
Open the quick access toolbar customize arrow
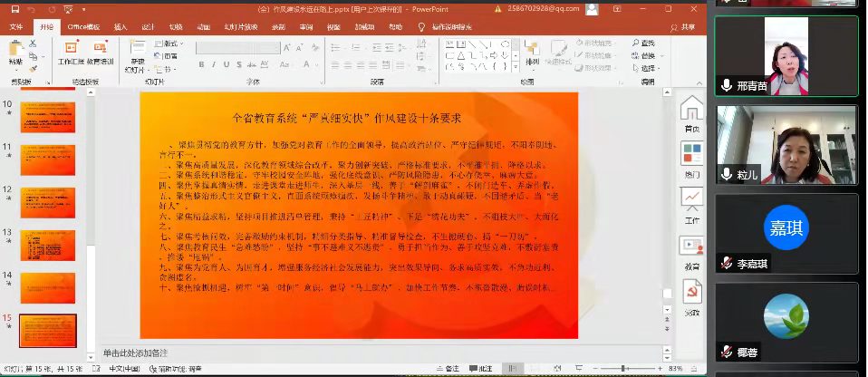pos(83,9)
